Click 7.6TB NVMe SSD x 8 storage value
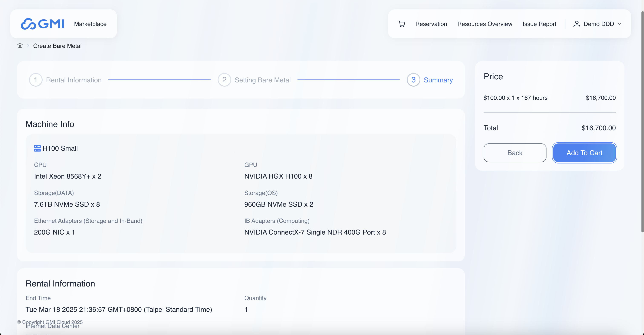Image resolution: width=644 pixels, height=335 pixels. pos(67,204)
